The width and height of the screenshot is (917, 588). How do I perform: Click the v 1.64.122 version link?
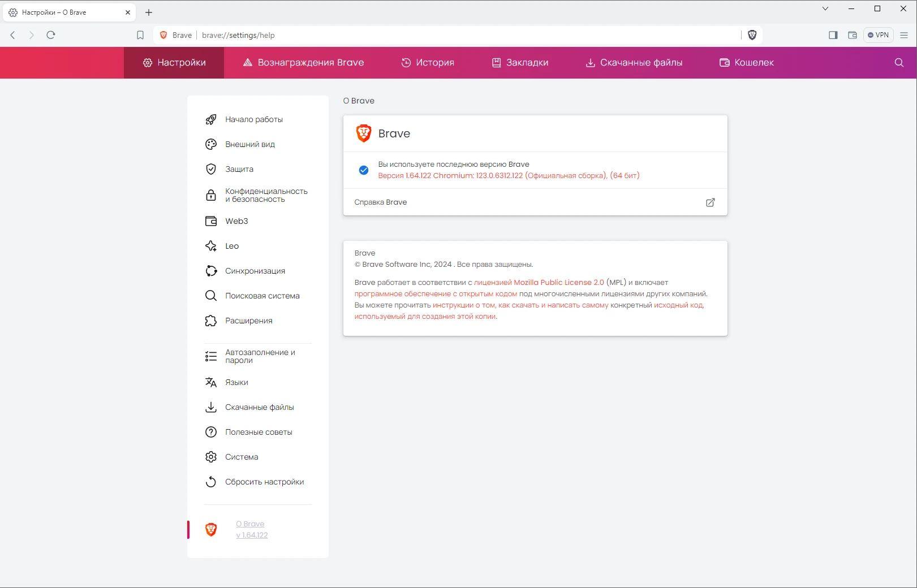[252, 535]
